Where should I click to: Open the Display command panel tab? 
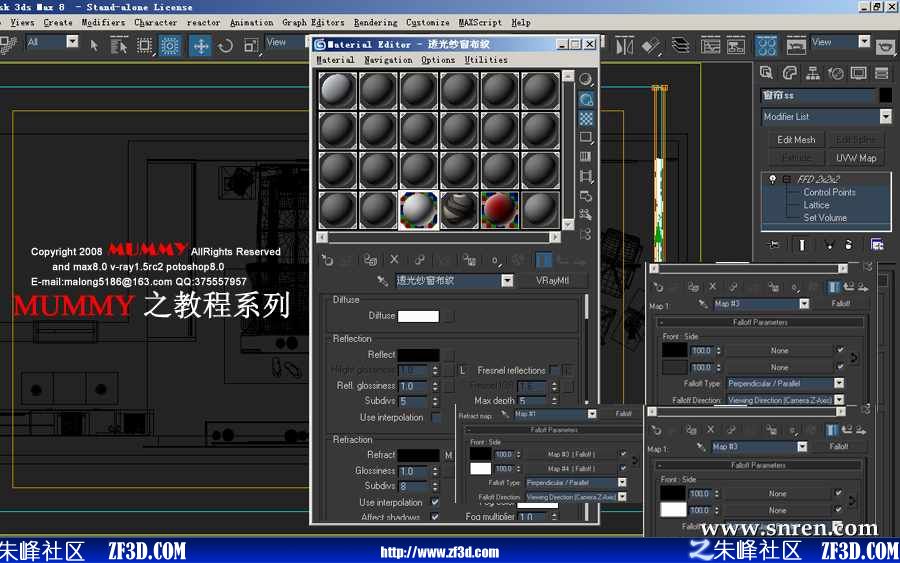pyautogui.click(x=859, y=73)
